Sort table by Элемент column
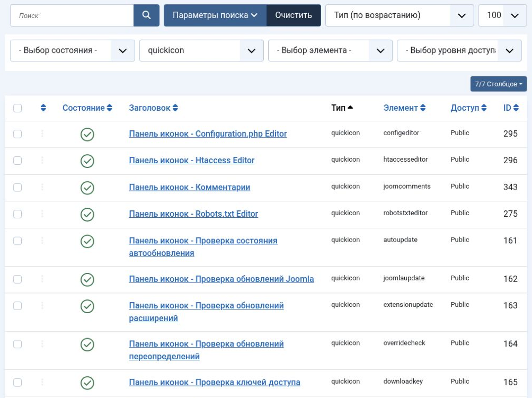This screenshot has width=532, height=398. click(404, 108)
